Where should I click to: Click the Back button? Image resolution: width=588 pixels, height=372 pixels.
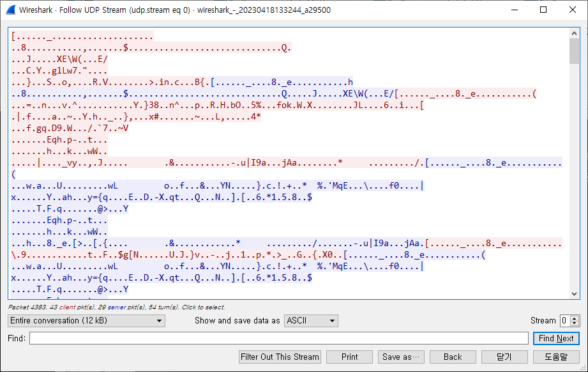click(453, 357)
